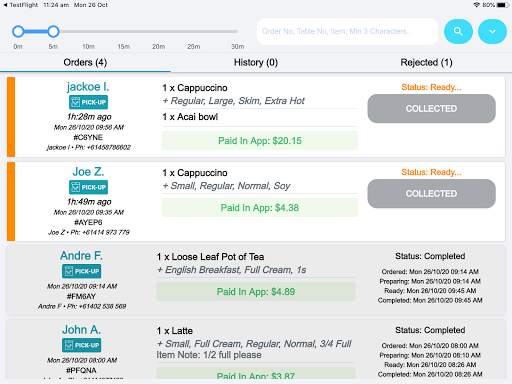Click the 5m slider handle
This screenshot has height=384, width=512.
point(53,31)
